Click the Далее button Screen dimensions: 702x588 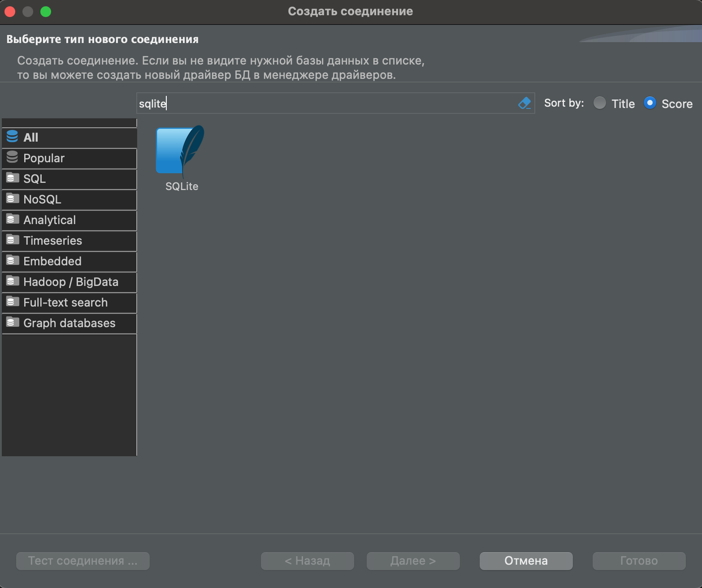412,560
